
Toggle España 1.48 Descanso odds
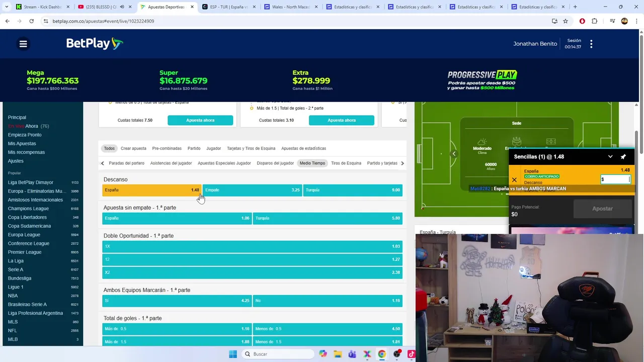tap(151, 190)
